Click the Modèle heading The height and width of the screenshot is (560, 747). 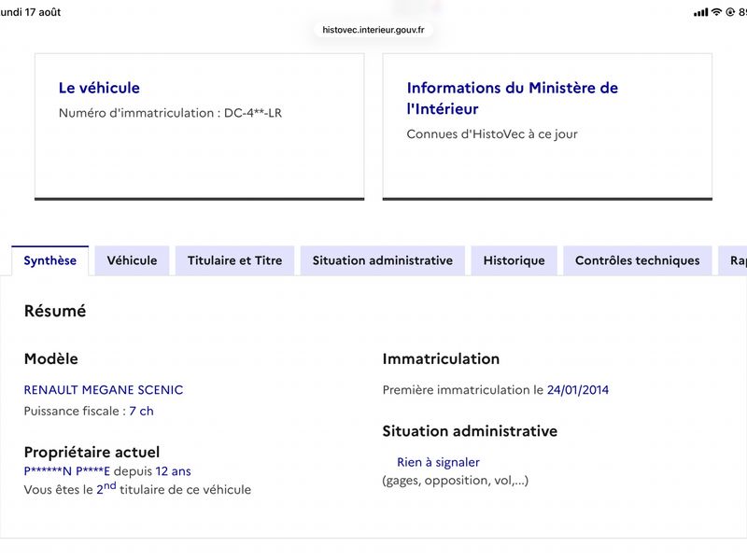(x=51, y=358)
